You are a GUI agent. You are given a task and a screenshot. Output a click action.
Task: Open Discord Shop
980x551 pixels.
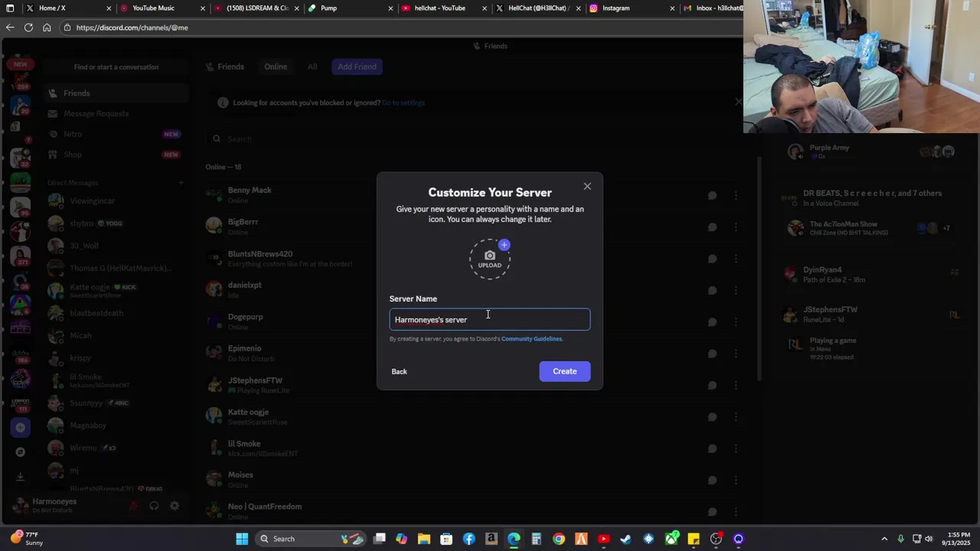coord(116,155)
